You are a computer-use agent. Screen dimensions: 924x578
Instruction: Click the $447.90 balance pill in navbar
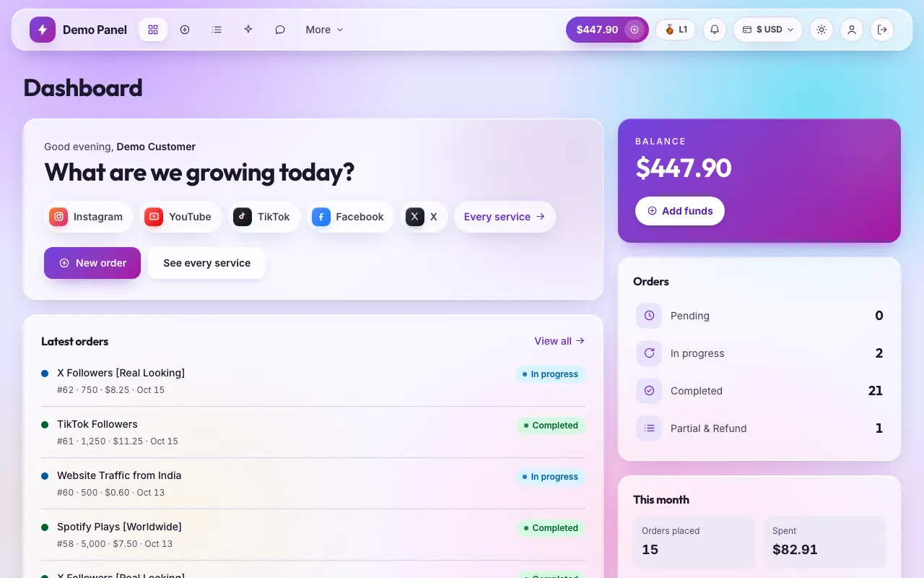(x=607, y=30)
